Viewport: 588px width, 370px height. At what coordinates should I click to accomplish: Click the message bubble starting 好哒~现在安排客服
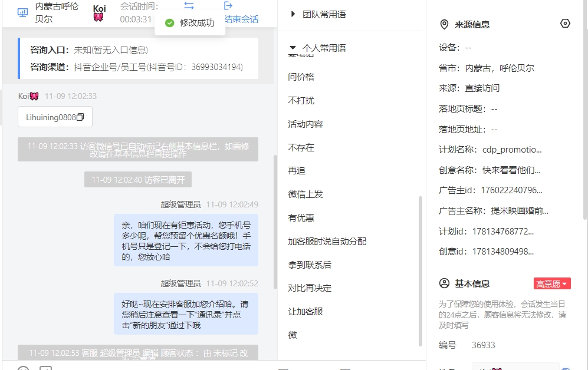186,313
